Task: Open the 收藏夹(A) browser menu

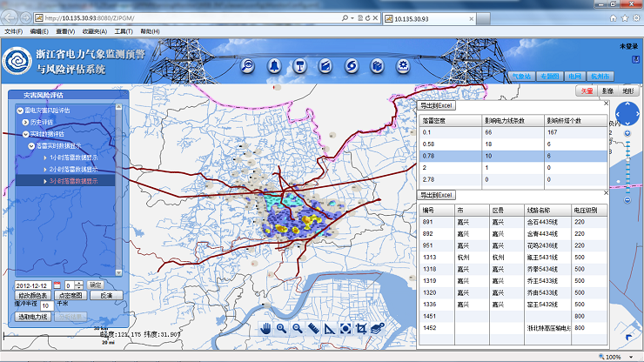Action: click(96, 31)
